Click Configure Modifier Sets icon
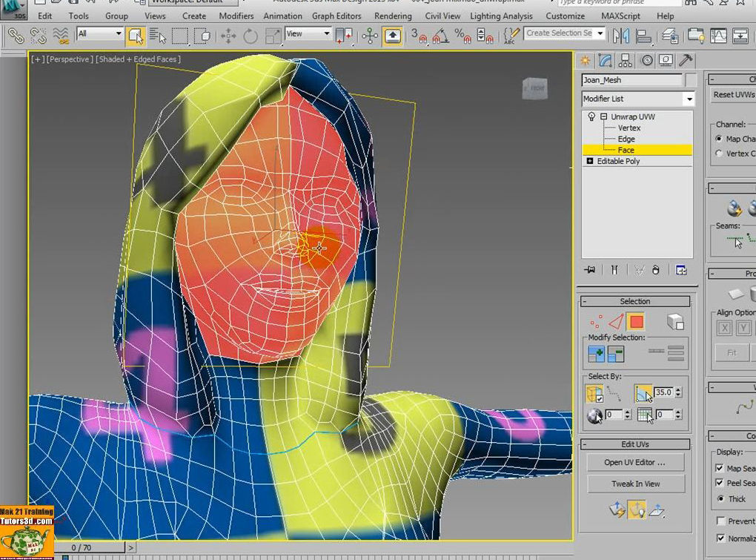The width and height of the screenshot is (756, 560). (681, 270)
